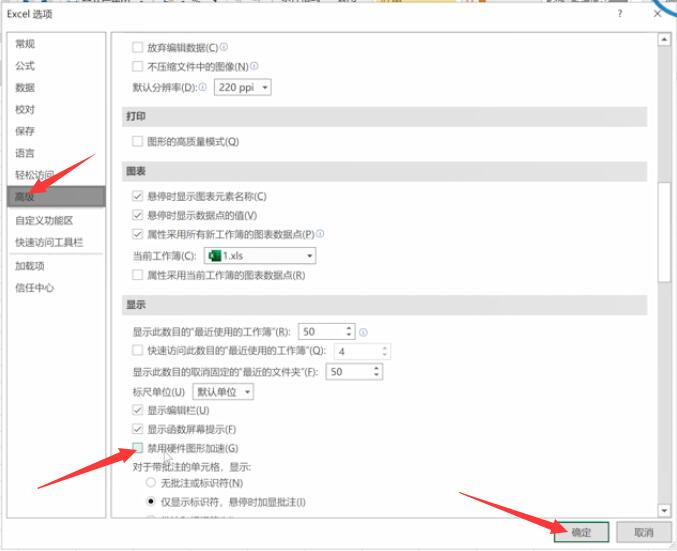Uncheck 悬停时显示图表元素名称(C)
677x551 pixels.
coord(137,196)
